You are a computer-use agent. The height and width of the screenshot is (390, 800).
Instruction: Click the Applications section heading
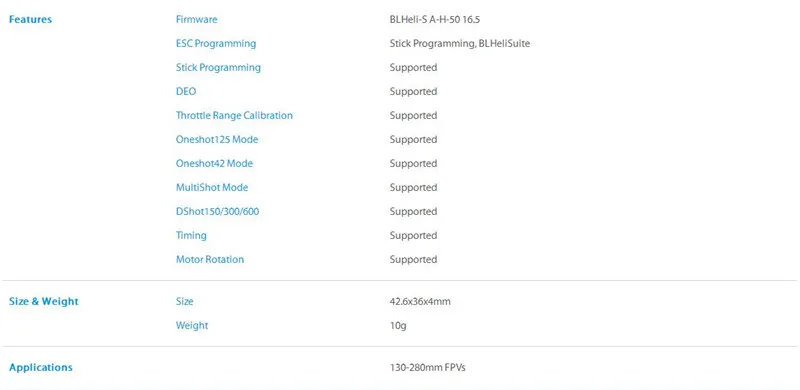(41, 368)
